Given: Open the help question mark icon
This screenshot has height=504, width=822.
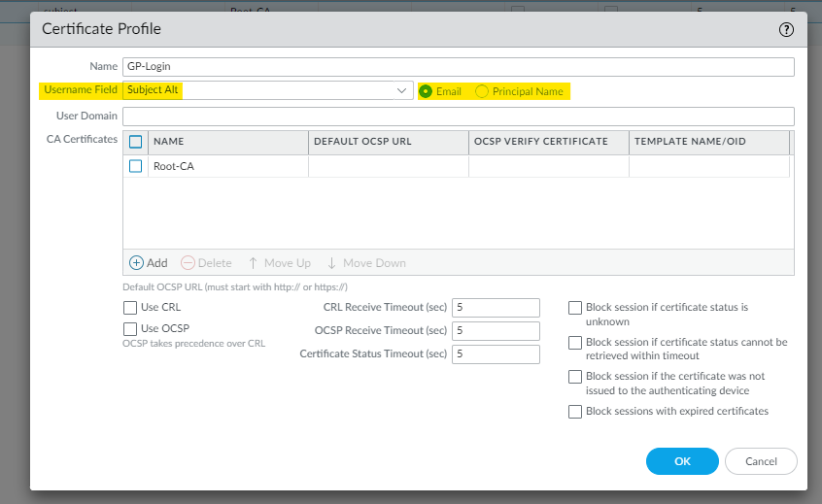Looking at the screenshot, I should pyautogui.click(x=787, y=29).
